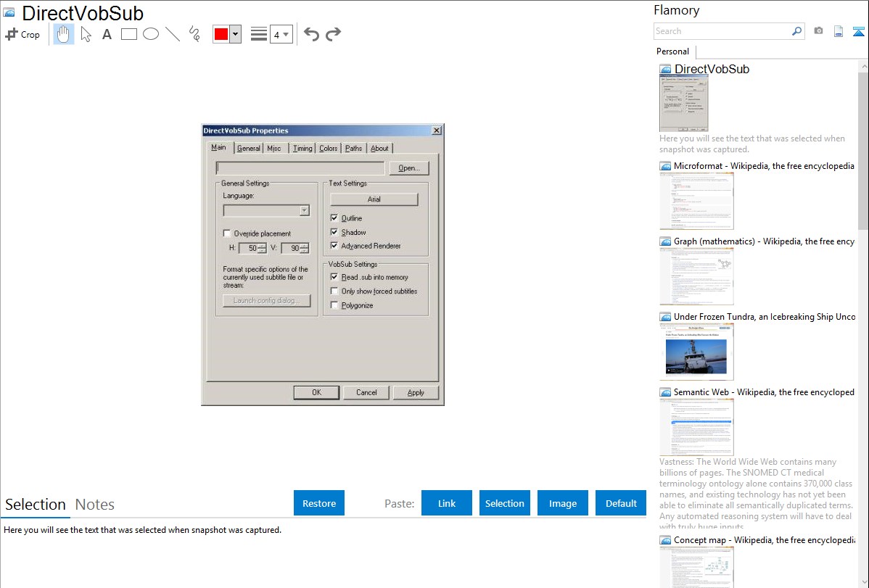Pick the rectangle shape tool
The width and height of the screenshot is (869, 588).
coord(128,34)
